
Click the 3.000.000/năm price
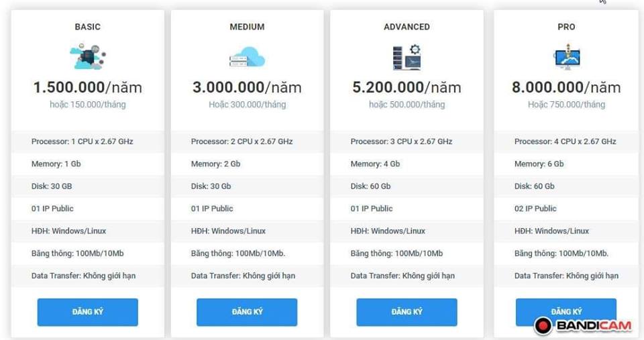coord(247,87)
